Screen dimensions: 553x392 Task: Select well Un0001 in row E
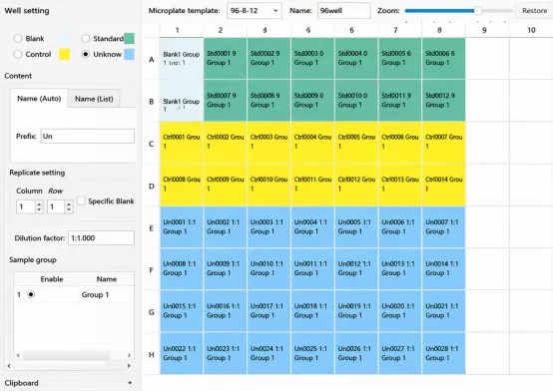tap(182, 227)
